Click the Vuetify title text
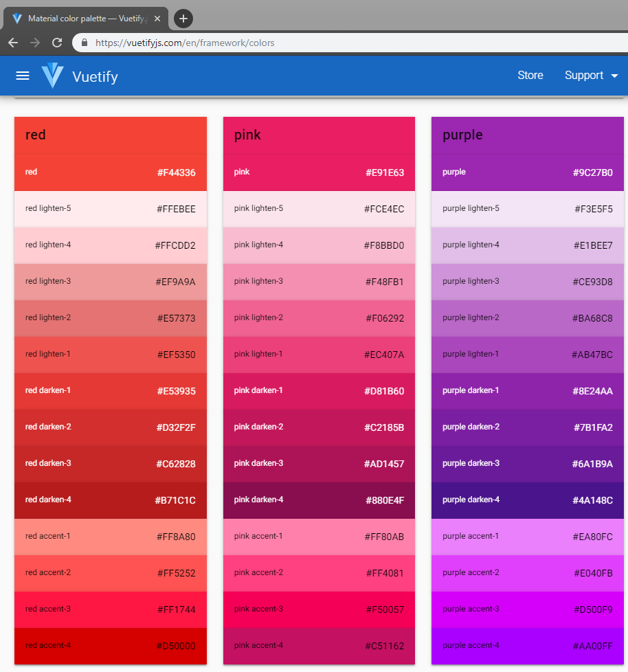628x672 pixels. coord(95,76)
